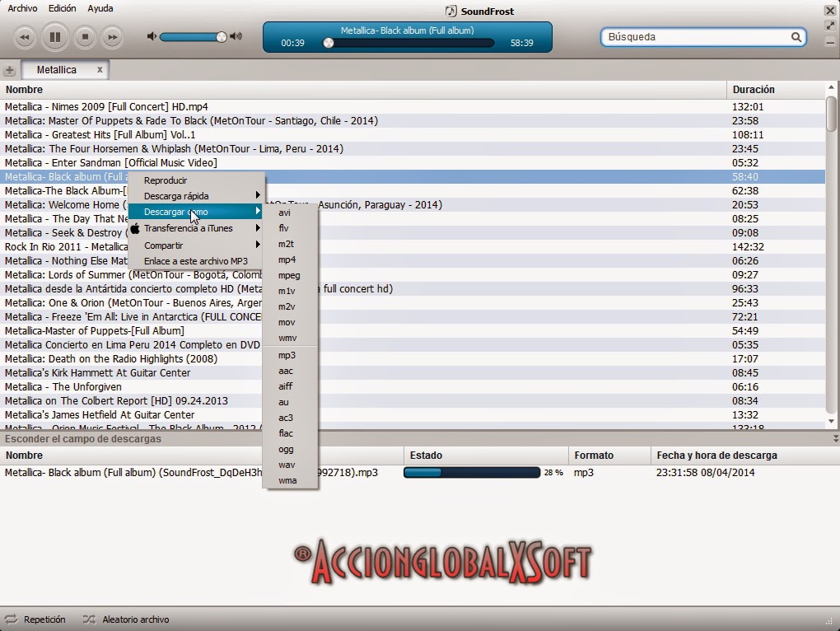Open the Ayuda menu

click(100, 8)
